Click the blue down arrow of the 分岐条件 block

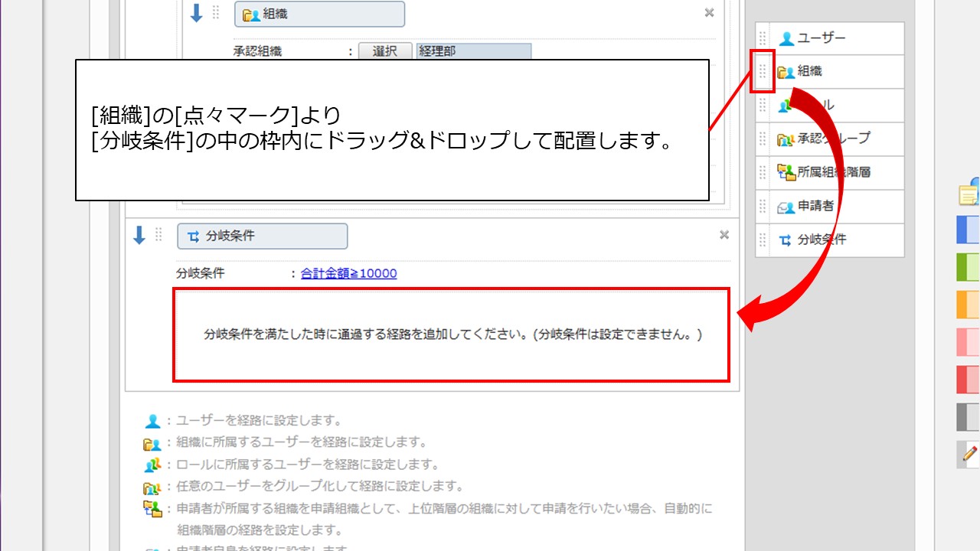click(x=139, y=236)
